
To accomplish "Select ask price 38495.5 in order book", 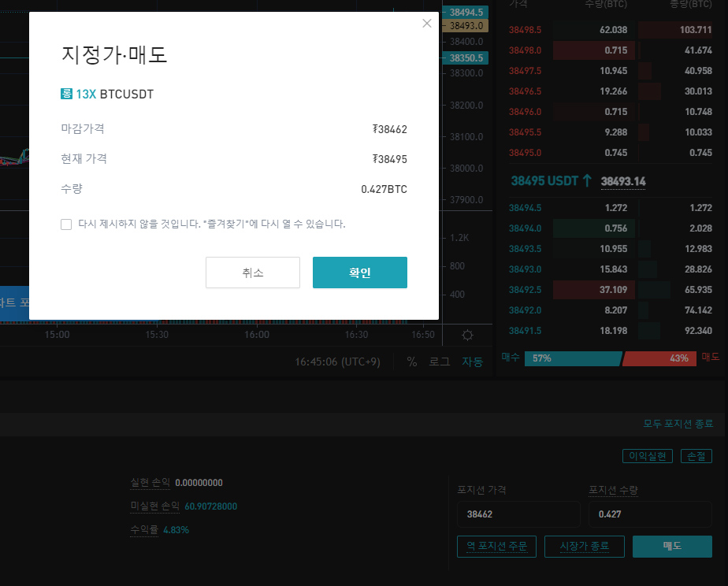I will pos(525,132).
